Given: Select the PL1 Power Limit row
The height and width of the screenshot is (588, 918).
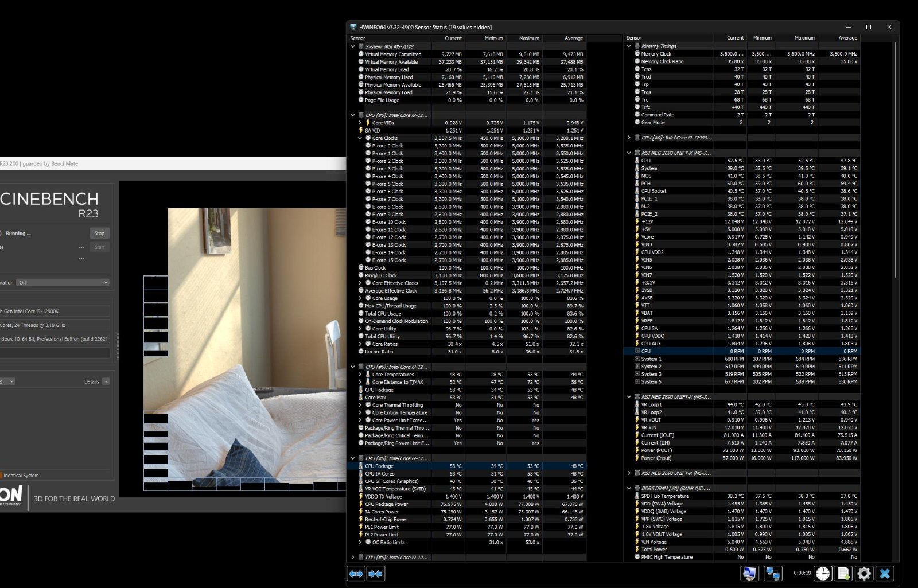Looking at the screenshot, I should [467, 527].
